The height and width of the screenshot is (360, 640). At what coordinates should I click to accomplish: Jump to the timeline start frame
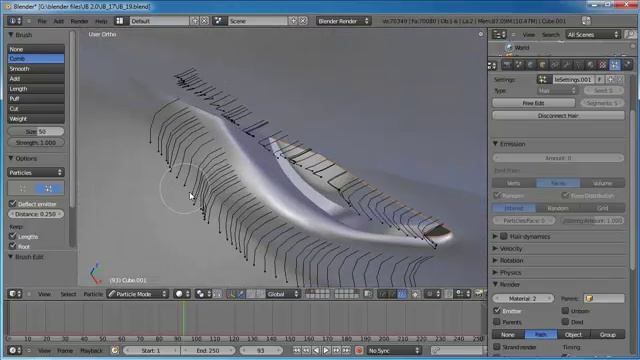(297, 350)
